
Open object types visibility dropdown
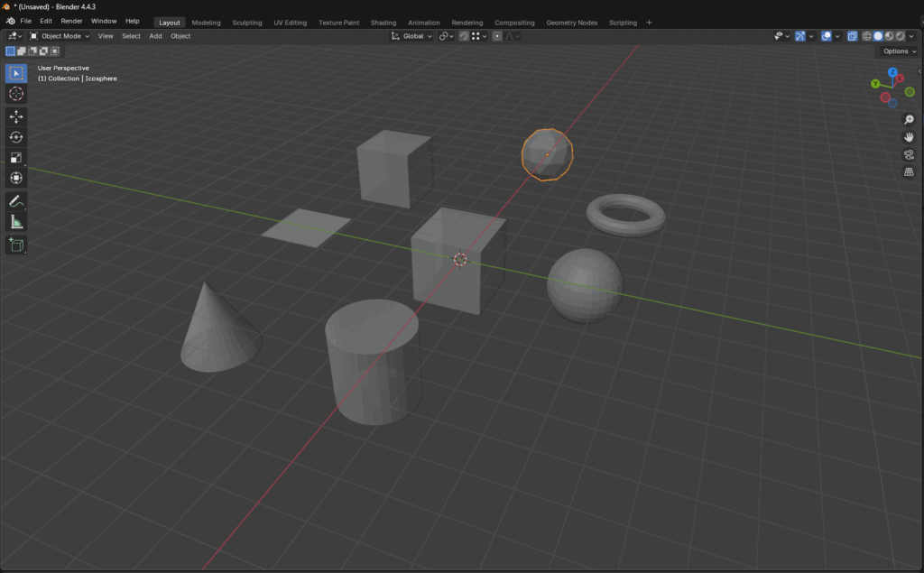pyautogui.click(x=781, y=36)
